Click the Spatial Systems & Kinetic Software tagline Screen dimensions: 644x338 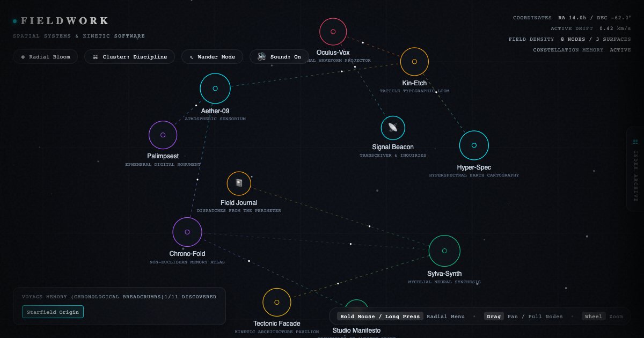click(79, 36)
